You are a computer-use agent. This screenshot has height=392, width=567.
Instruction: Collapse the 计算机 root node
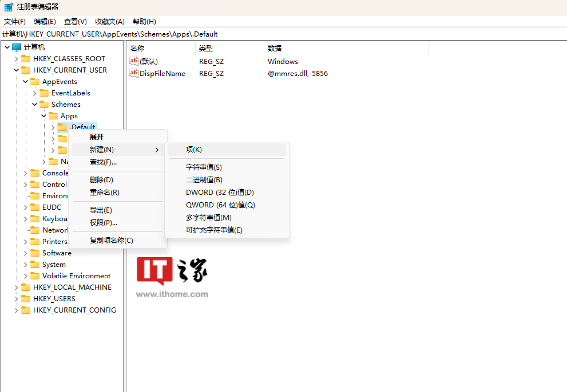pos(7,47)
